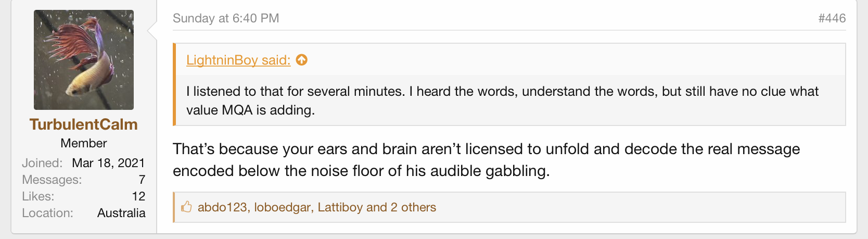This screenshot has width=868, height=239.
Task: Open the post timestamp Sunday at 6:40 PM
Action: click(226, 18)
